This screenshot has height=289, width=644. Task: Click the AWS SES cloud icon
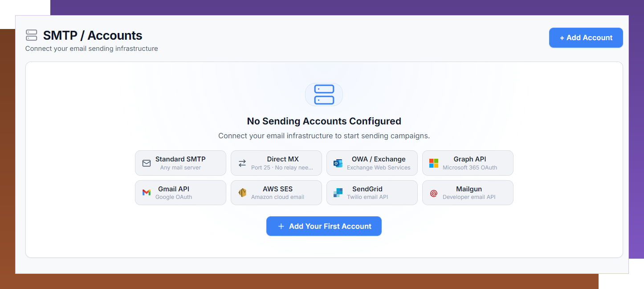tap(243, 192)
